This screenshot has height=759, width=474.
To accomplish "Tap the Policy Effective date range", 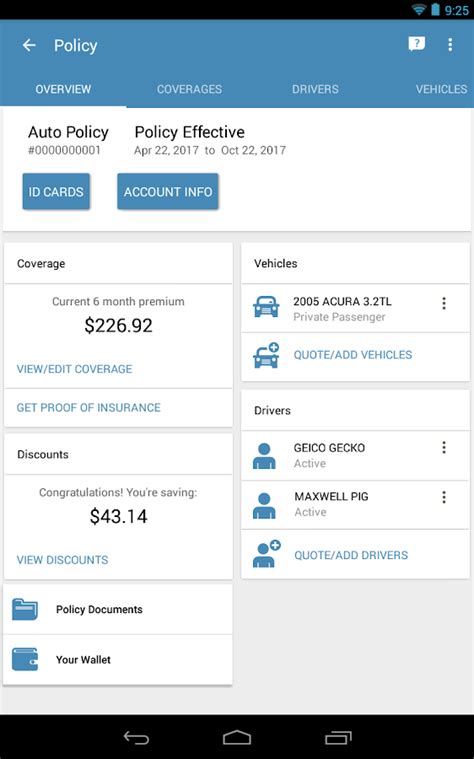I will tap(210, 151).
